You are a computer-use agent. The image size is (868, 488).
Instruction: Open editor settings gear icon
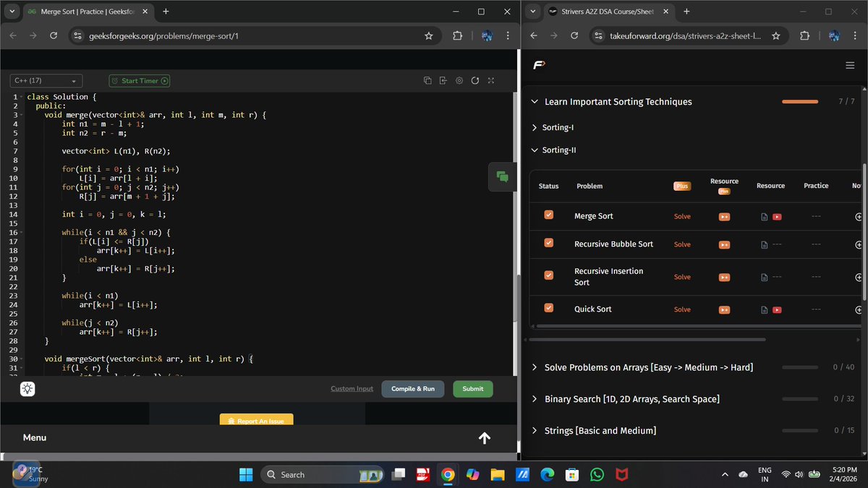[459, 80]
